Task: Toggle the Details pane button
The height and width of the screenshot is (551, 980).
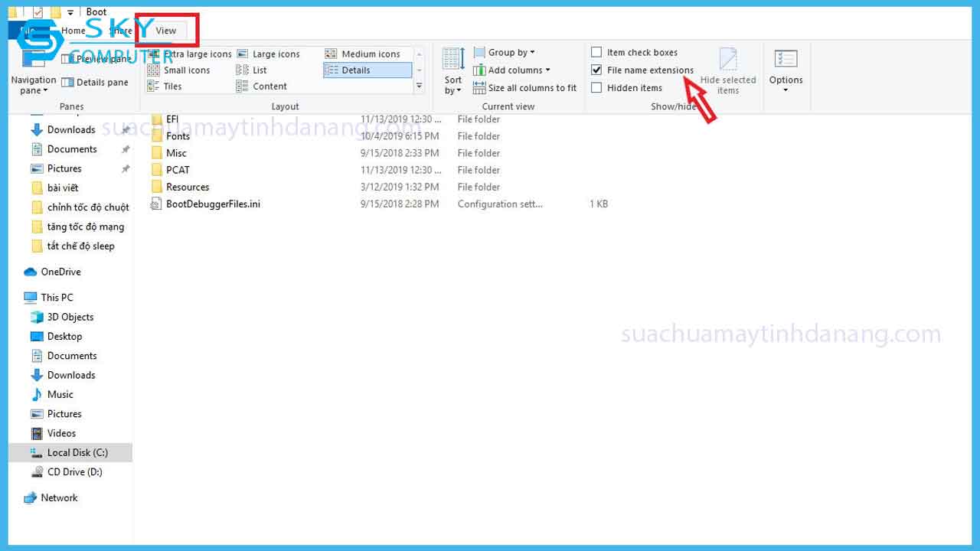Action: 94,83
